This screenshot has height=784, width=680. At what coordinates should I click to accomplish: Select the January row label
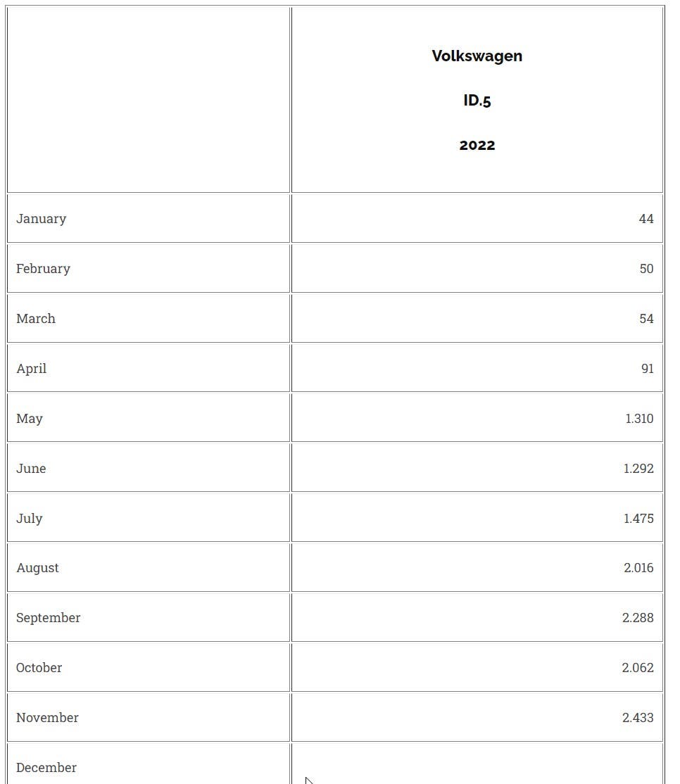tap(42, 219)
